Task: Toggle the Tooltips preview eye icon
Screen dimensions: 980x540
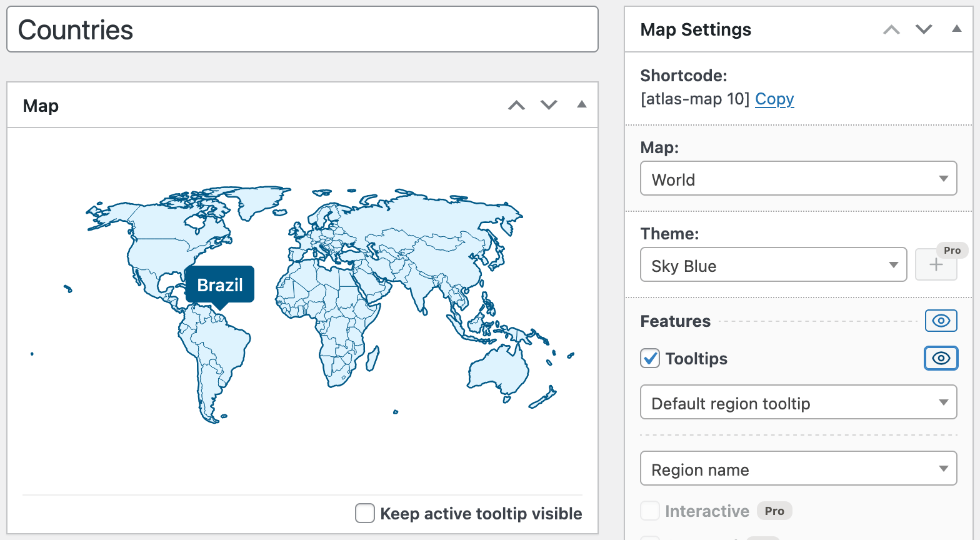Action: 941,358
